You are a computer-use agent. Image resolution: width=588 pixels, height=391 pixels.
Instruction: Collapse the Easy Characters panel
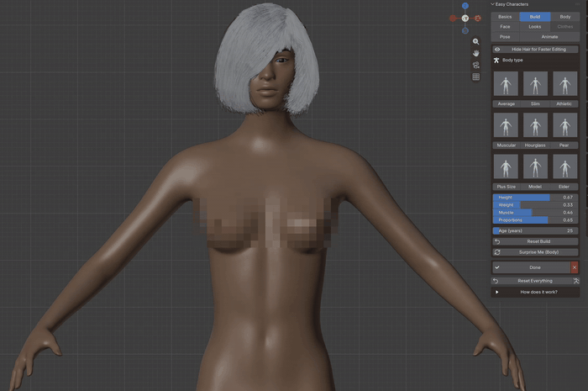(492, 4)
